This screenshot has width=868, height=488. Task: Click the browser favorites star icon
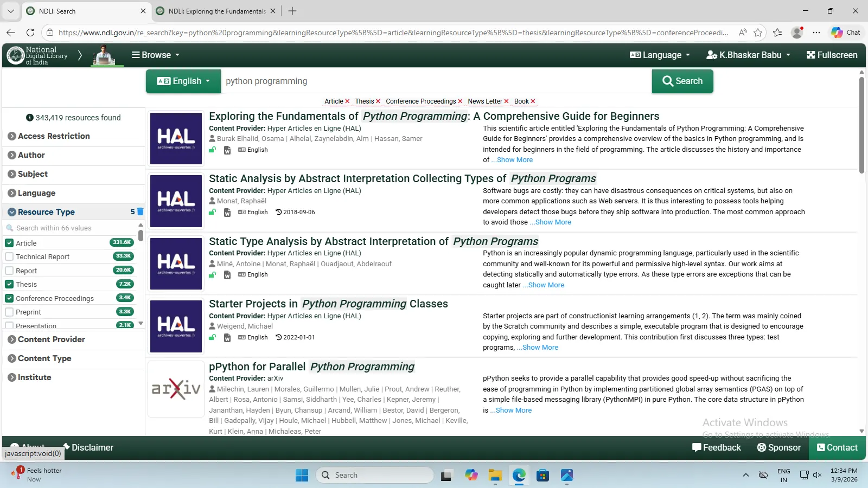pyautogui.click(x=758, y=33)
